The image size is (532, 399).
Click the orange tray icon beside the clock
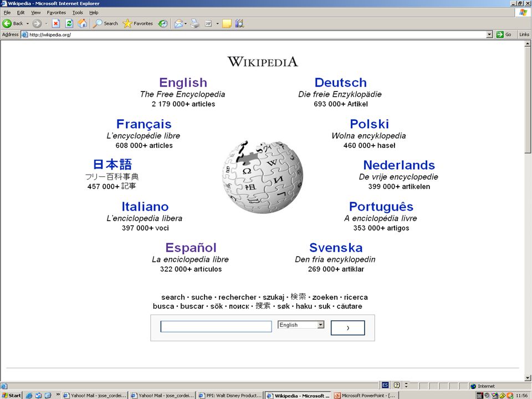pos(510,395)
